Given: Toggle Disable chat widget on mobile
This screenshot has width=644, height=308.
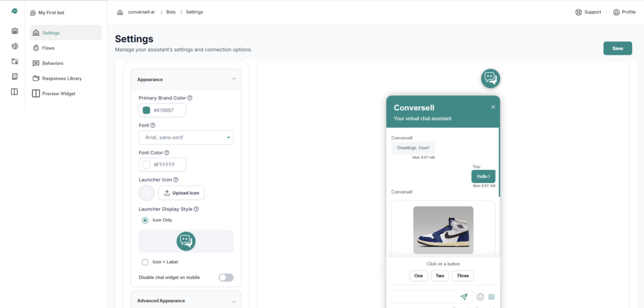Looking at the screenshot, I should (225, 277).
